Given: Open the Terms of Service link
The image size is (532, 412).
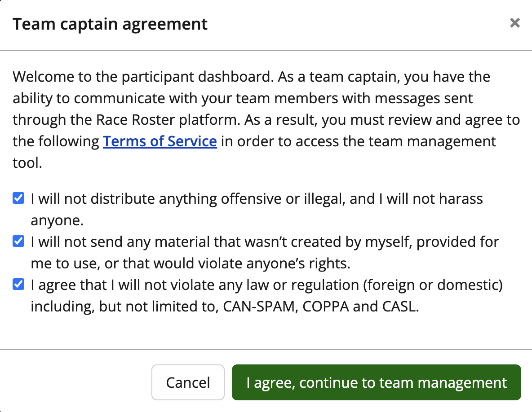Looking at the screenshot, I should click(160, 141).
